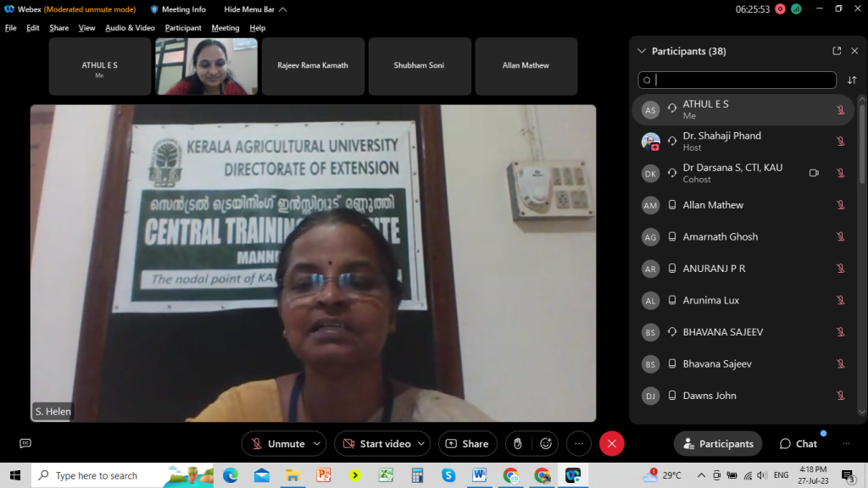Close the Participants panel

click(x=854, y=51)
